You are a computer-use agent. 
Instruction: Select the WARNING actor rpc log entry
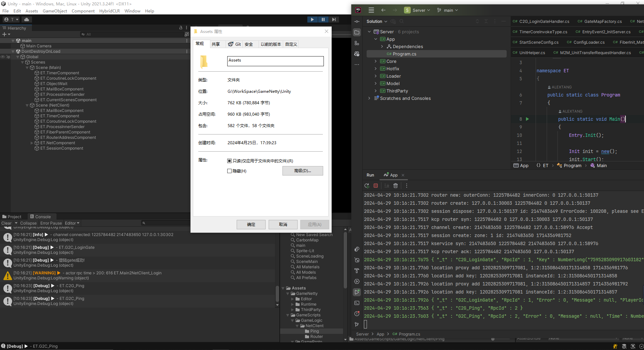(x=138, y=276)
